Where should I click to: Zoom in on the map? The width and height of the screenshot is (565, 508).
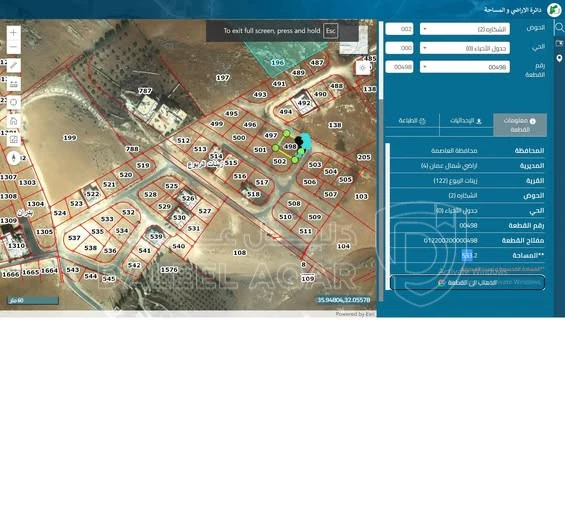point(14,33)
